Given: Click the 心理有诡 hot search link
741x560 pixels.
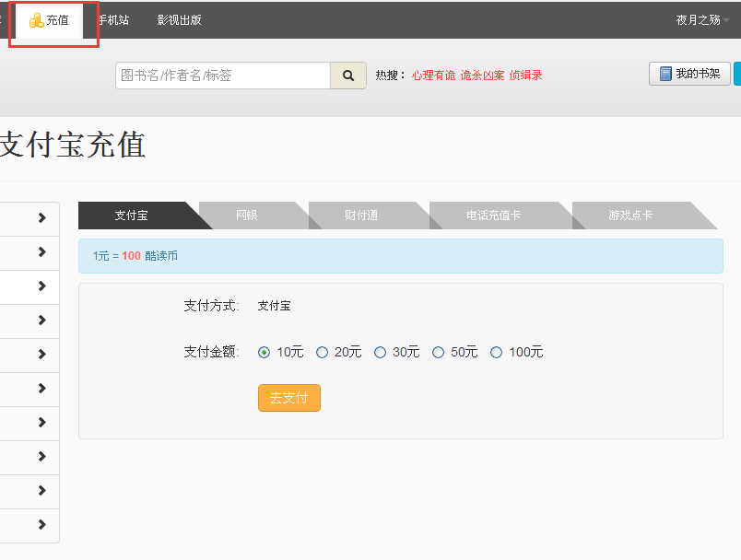Looking at the screenshot, I should [433, 76].
